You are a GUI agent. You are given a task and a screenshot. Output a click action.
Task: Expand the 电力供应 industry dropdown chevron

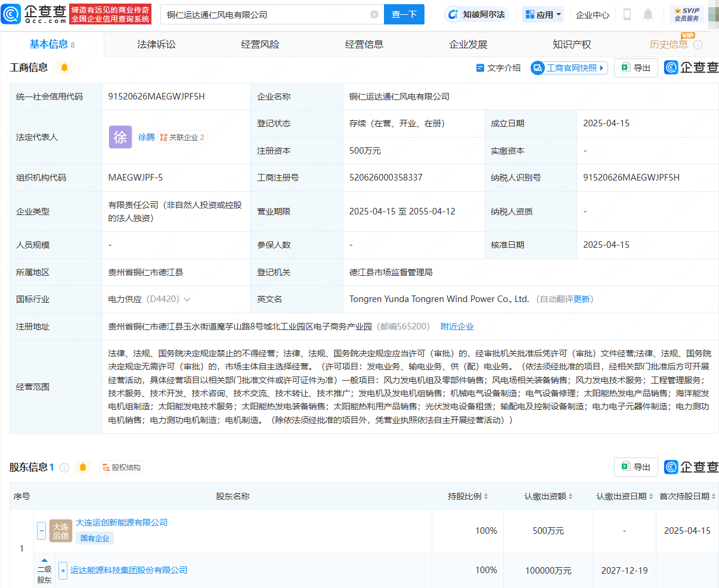(x=187, y=300)
